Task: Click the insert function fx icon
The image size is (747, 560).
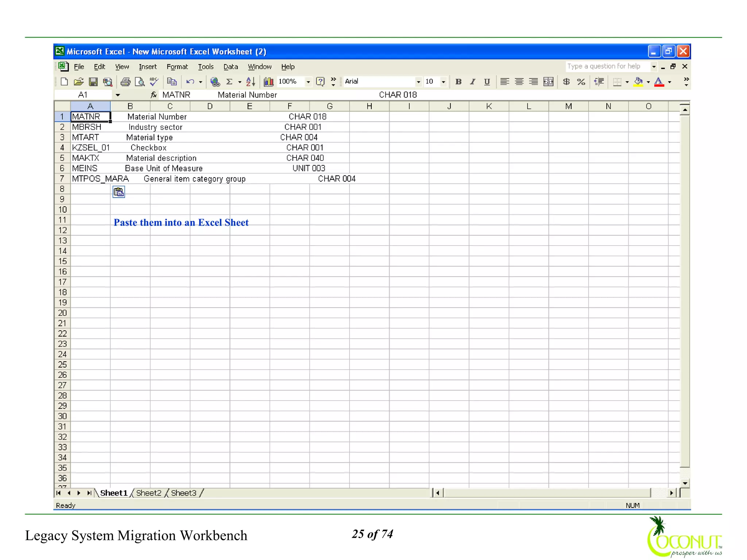Action: [x=154, y=95]
